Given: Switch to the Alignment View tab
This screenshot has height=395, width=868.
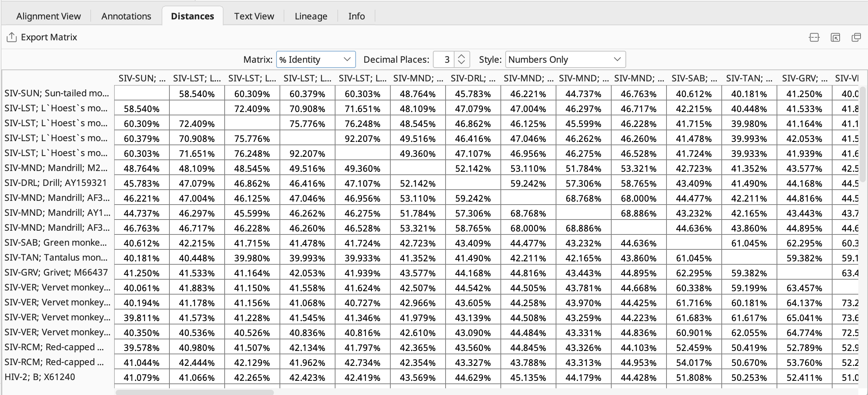Looking at the screenshot, I should tap(49, 16).
